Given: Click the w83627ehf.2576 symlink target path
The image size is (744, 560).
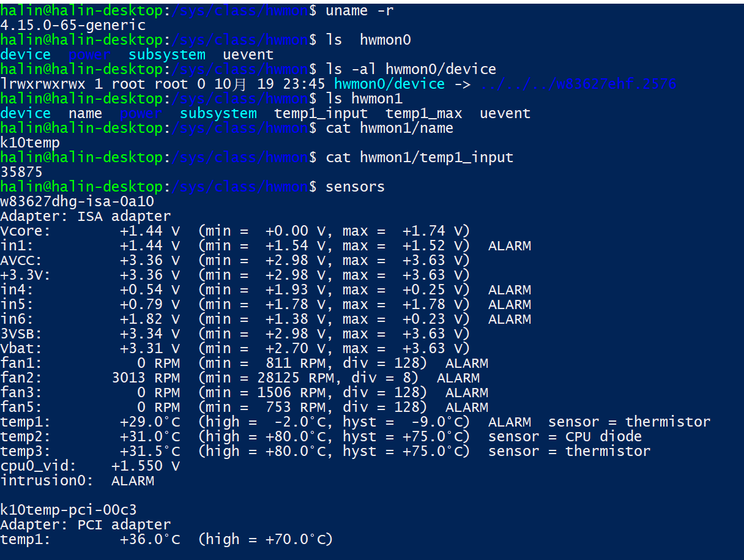Looking at the screenshot, I should [578, 84].
